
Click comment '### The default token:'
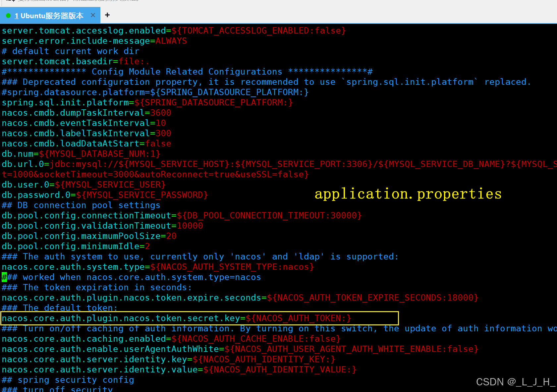pyautogui.click(x=60, y=308)
